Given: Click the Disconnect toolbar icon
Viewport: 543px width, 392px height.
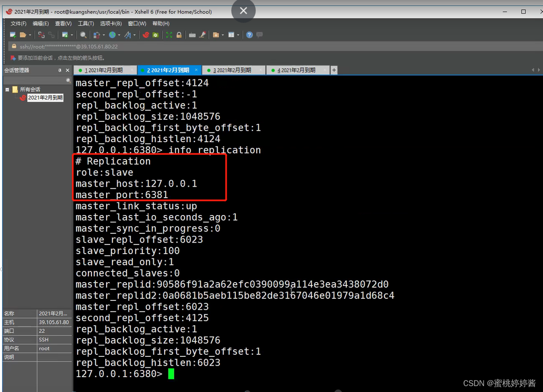Looking at the screenshot, I should point(41,35).
